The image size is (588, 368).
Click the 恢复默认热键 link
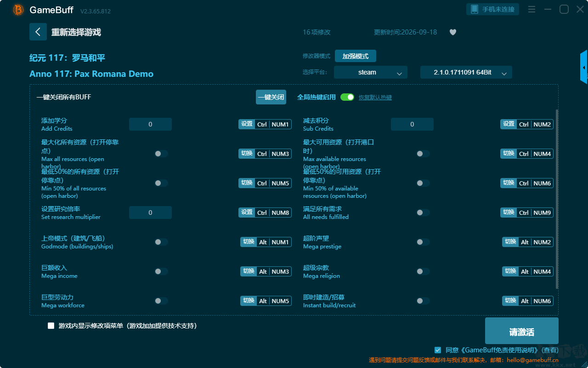click(375, 98)
